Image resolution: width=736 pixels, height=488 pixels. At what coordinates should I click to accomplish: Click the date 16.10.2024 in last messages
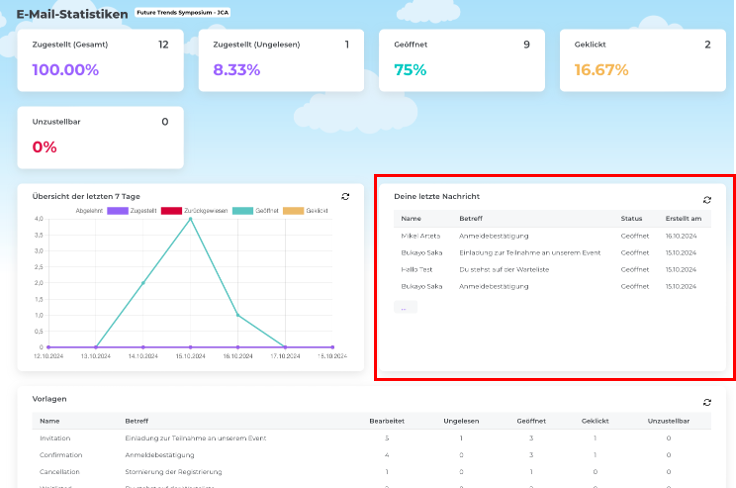tap(681, 236)
